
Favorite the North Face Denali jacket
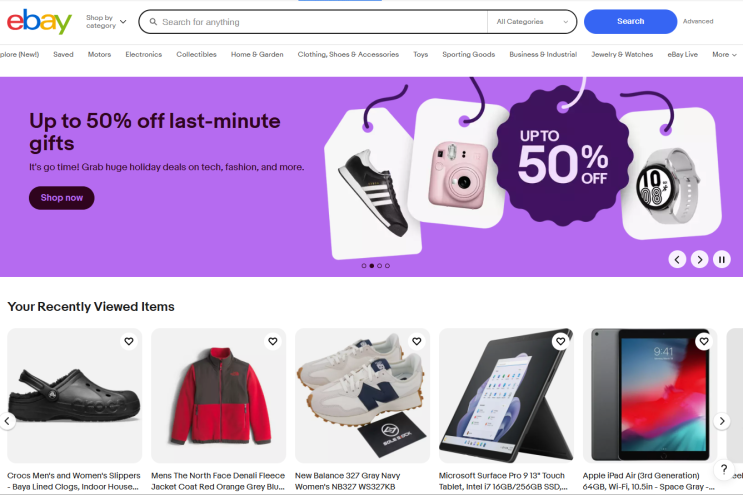[x=273, y=341]
